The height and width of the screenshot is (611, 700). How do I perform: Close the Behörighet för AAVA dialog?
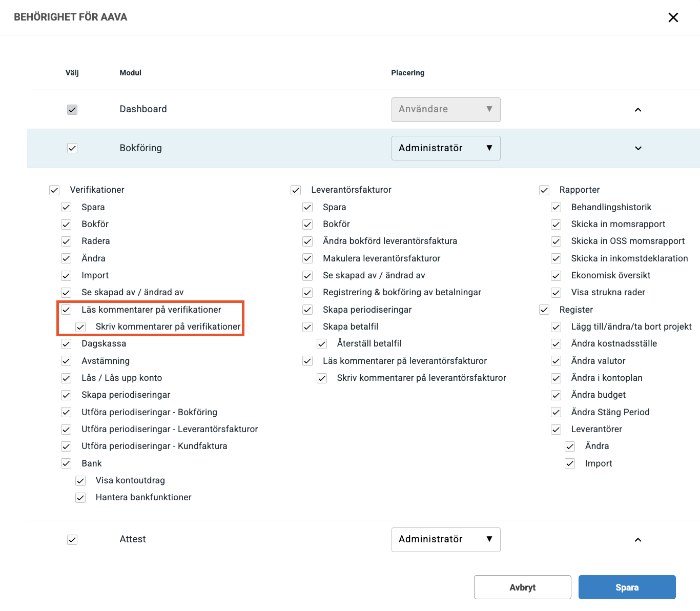[x=673, y=17]
